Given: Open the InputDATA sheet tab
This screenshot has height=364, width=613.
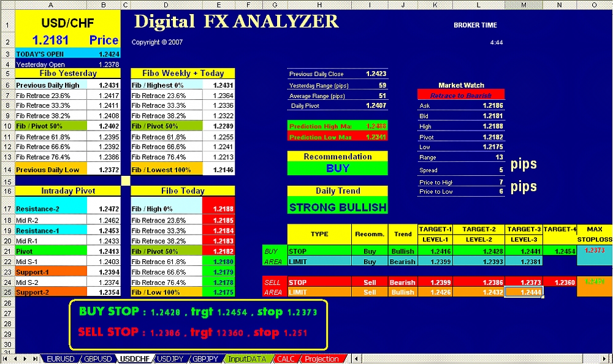Looking at the screenshot, I should point(247,358).
